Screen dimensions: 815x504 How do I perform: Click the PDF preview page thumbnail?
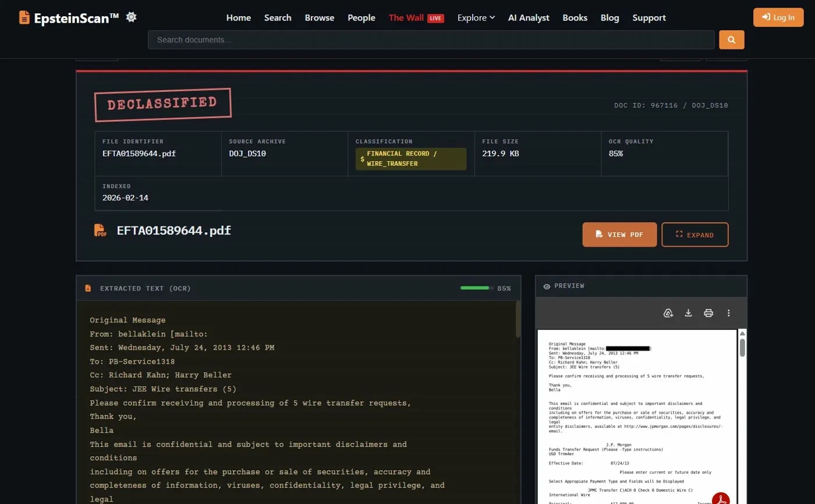[x=637, y=417]
